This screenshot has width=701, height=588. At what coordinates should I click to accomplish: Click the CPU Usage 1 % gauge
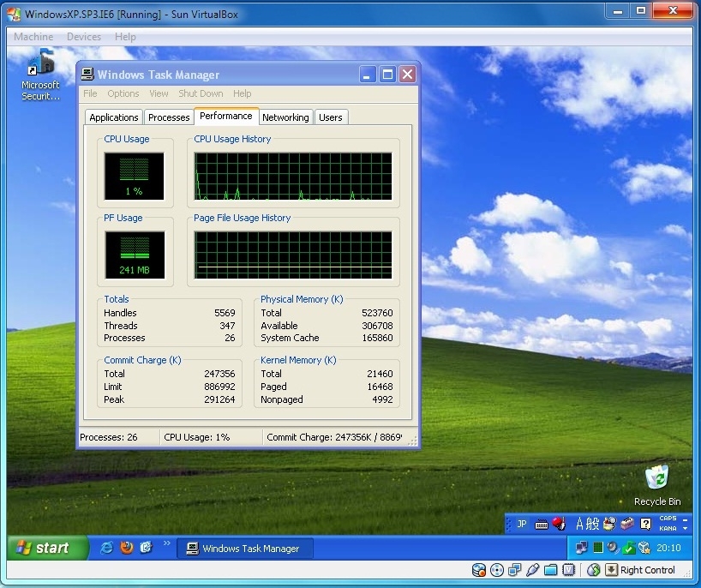(135, 177)
